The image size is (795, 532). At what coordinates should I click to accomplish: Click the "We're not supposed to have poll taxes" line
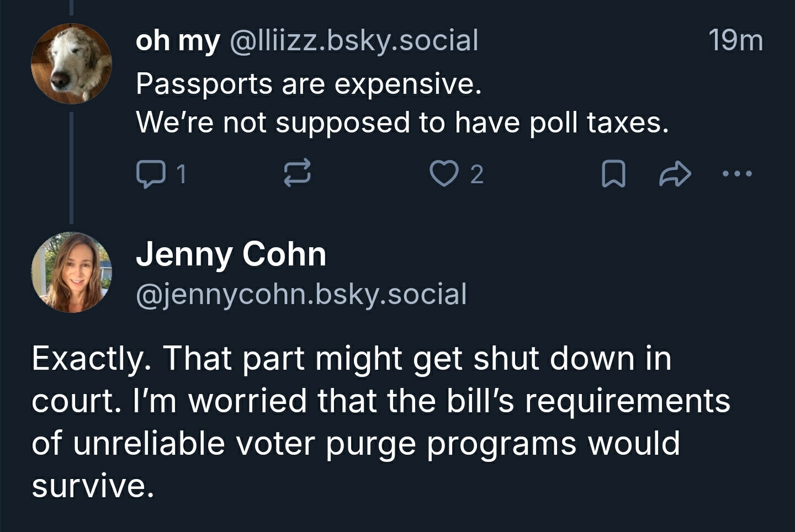click(402, 123)
